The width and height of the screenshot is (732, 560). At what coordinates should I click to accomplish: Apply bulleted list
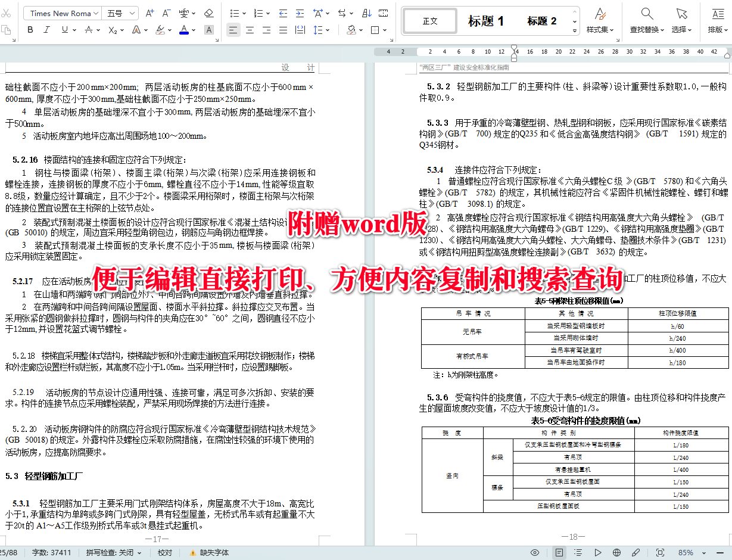(x=233, y=13)
